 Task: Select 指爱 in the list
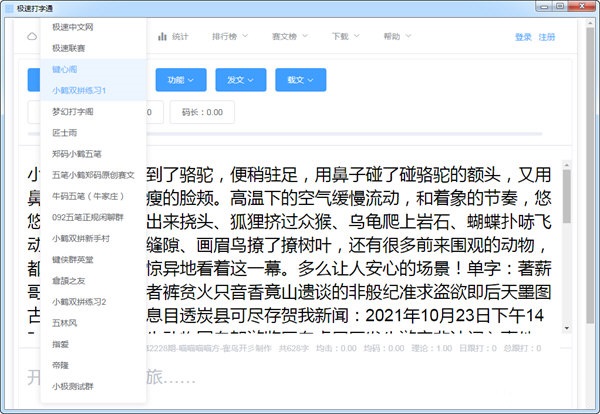[x=93, y=344]
